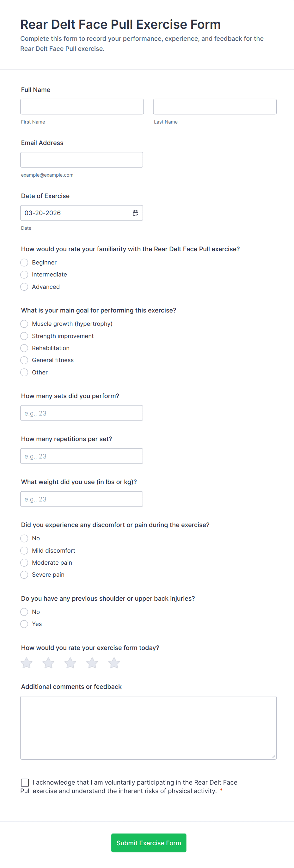Select Muscle growth (hypertrophy) goal
Screen dimensions: 294x868
click(x=24, y=324)
